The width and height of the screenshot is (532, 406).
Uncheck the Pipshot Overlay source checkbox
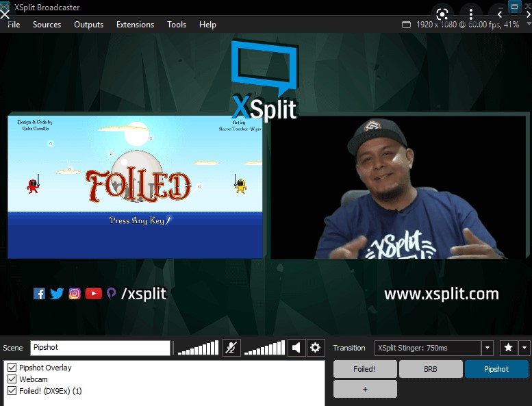12,368
